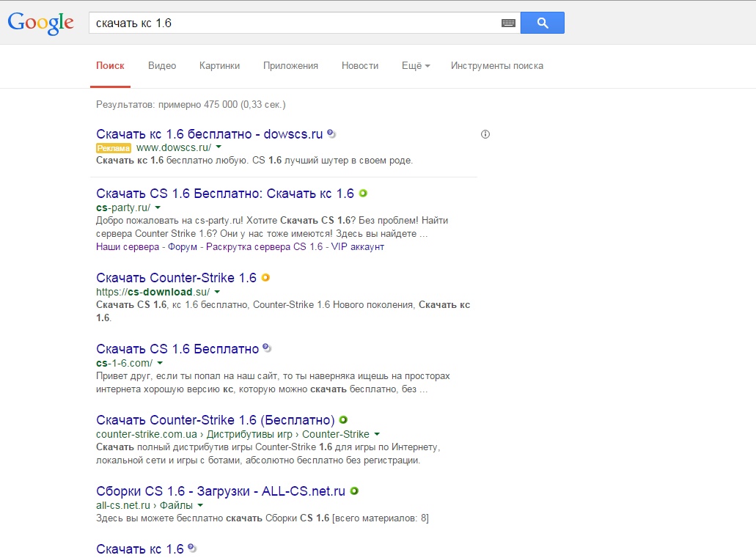Image resolution: width=756 pixels, height=558 pixels.
Task: Open the on-screen keyboard icon in search box
Action: [x=508, y=23]
